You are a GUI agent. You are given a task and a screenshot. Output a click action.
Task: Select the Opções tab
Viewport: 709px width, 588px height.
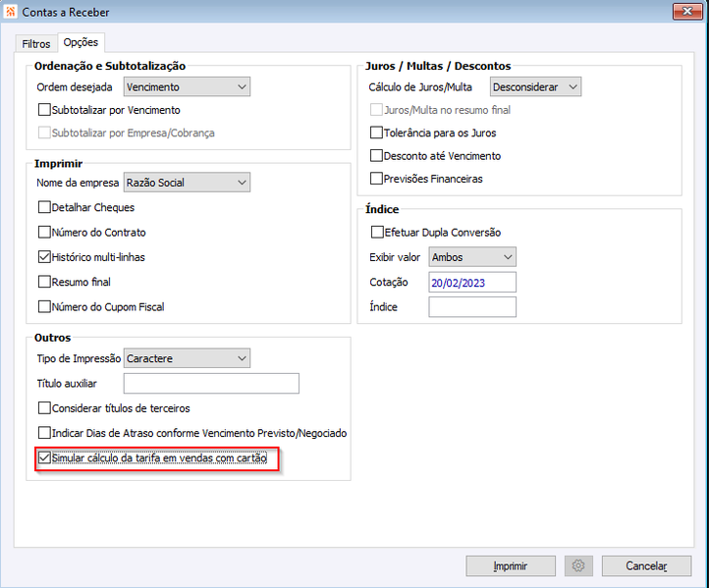[x=82, y=43]
